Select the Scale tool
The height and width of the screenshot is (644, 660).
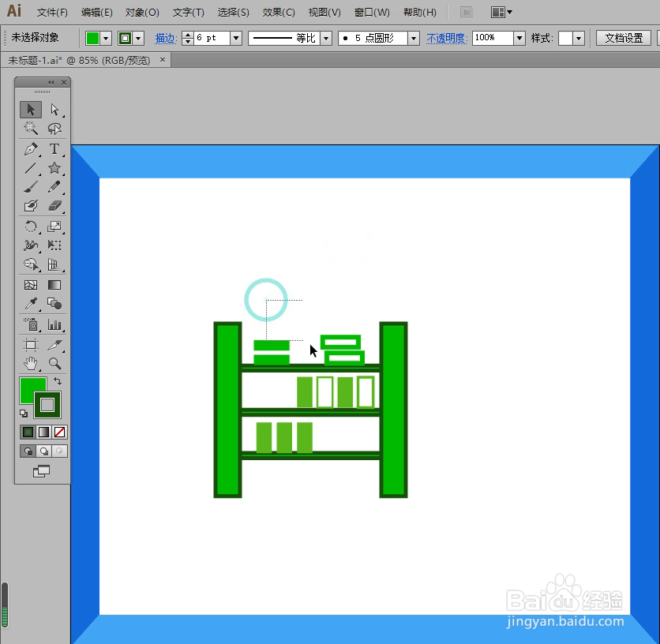coord(54,227)
